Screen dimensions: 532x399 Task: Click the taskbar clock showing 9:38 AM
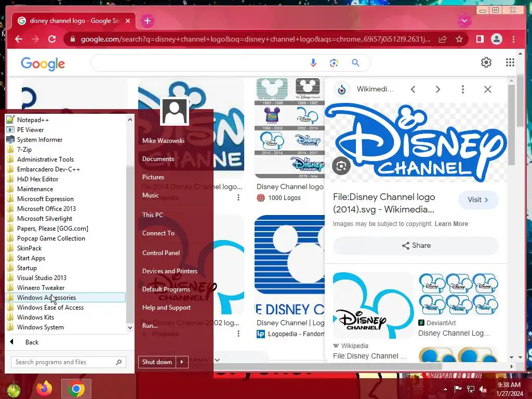pyautogui.click(x=509, y=389)
